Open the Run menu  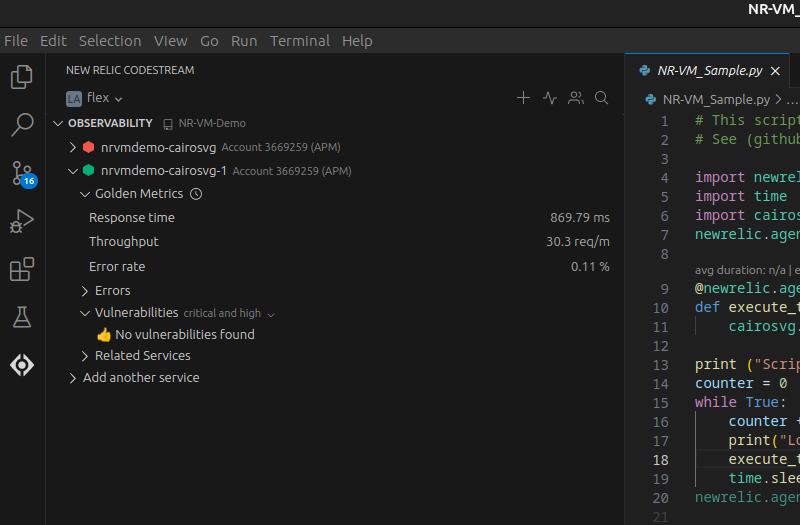click(244, 41)
